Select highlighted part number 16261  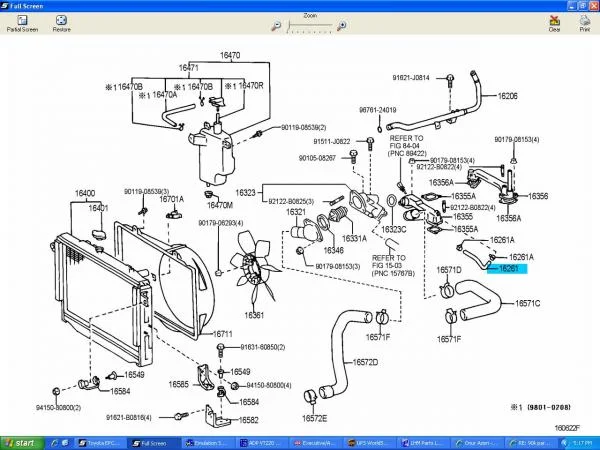507,269
